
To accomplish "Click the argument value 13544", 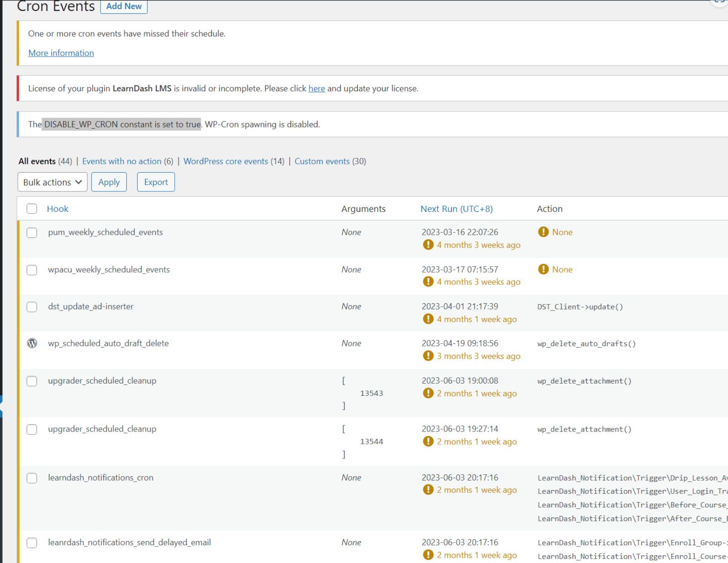I will pyautogui.click(x=372, y=442).
